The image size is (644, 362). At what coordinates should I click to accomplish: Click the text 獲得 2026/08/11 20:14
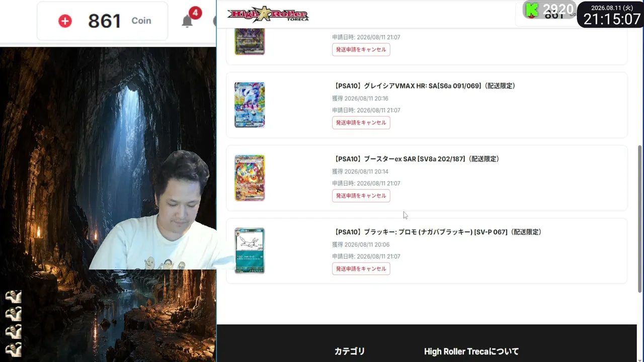(360, 171)
